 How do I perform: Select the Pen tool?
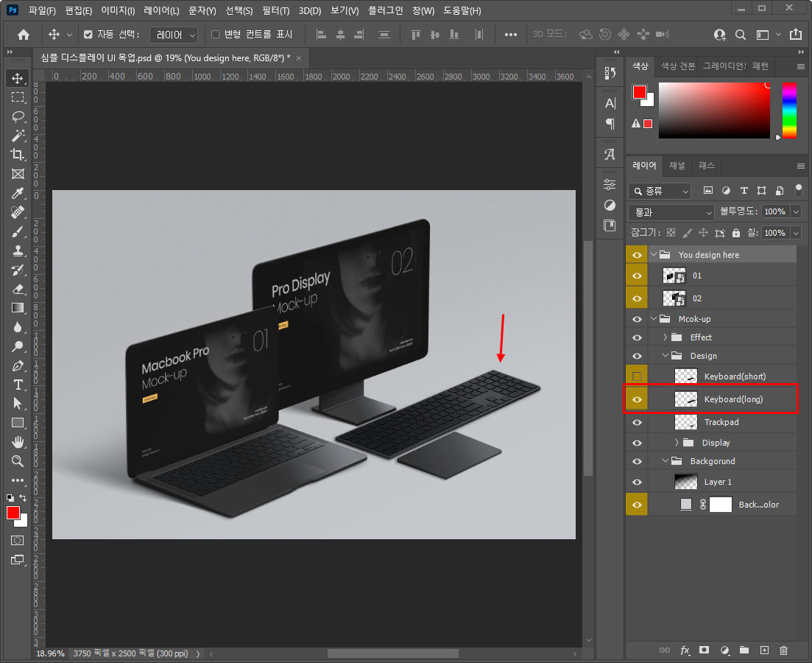click(18, 365)
